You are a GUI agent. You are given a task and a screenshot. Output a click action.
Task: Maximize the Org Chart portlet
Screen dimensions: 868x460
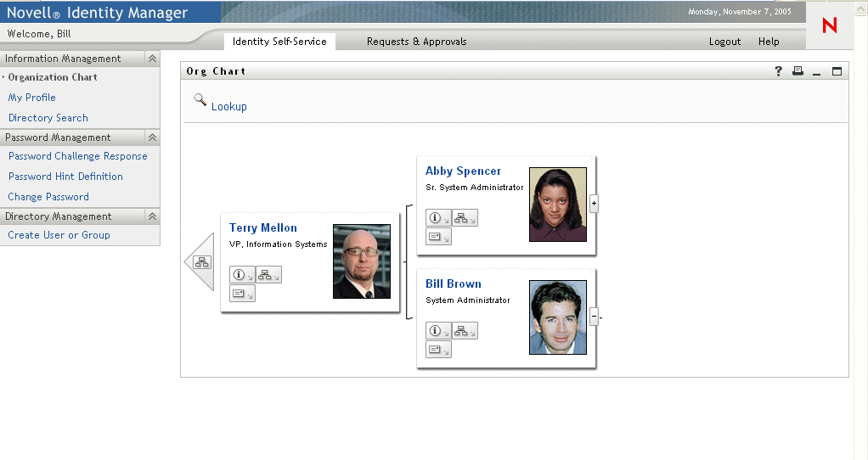(x=837, y=71)
